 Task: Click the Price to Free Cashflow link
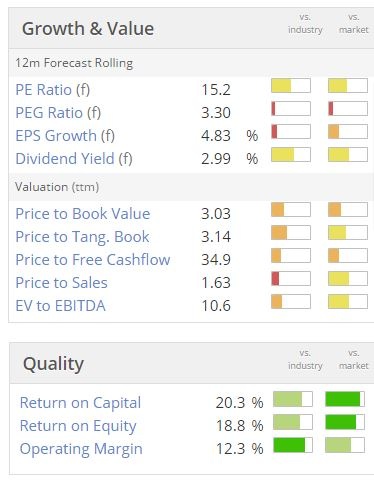(x=93, y=260)
